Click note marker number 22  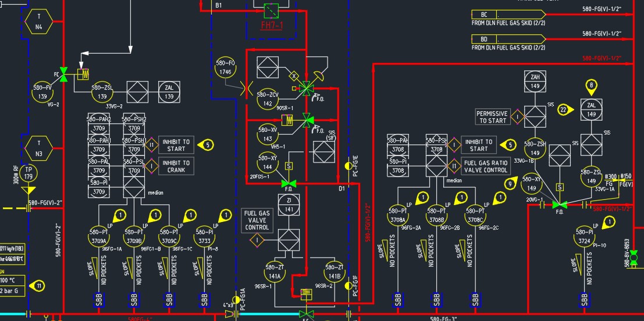[563, 109]
